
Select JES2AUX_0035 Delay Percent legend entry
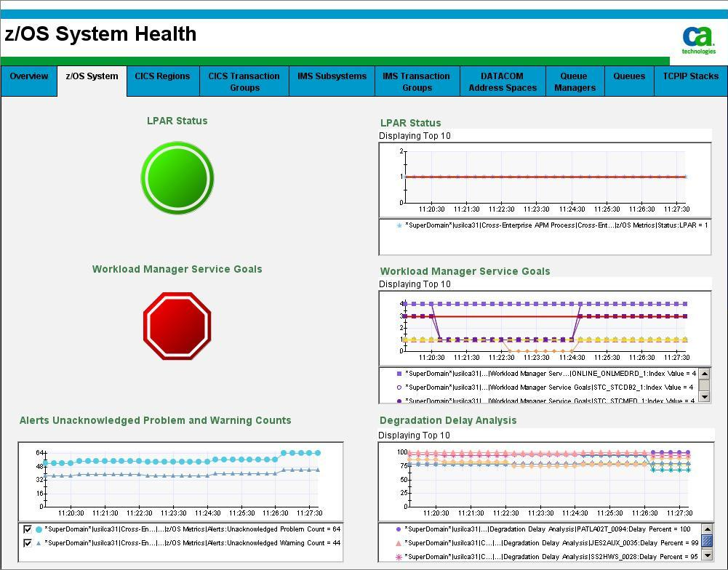click(551, 542)
